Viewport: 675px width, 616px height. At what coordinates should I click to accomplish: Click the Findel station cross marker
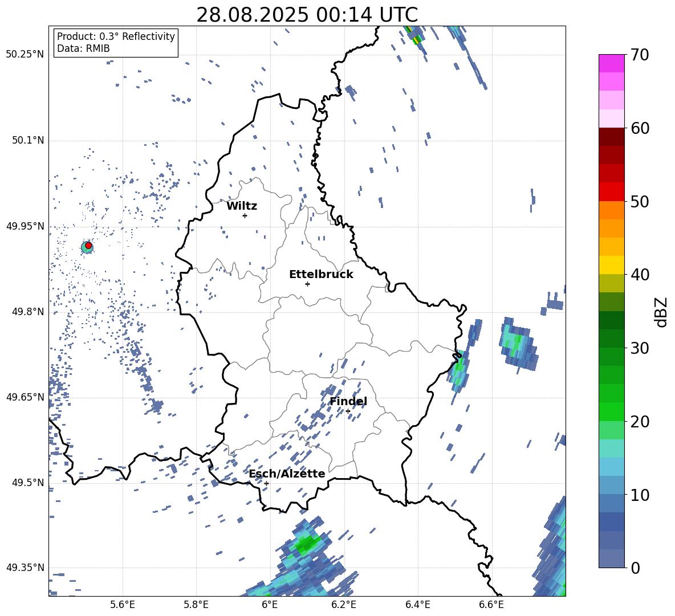(x=348, y=411)
